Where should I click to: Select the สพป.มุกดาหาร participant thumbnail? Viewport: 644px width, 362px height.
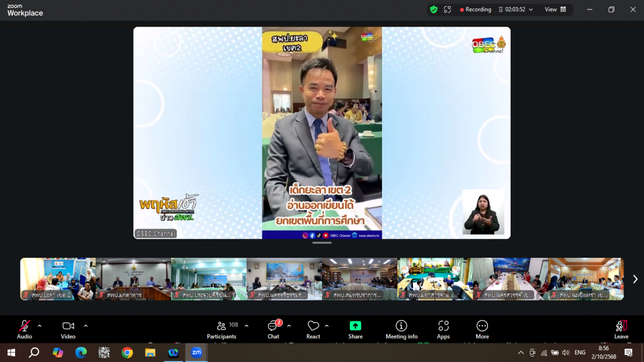(x=133, y=278)
